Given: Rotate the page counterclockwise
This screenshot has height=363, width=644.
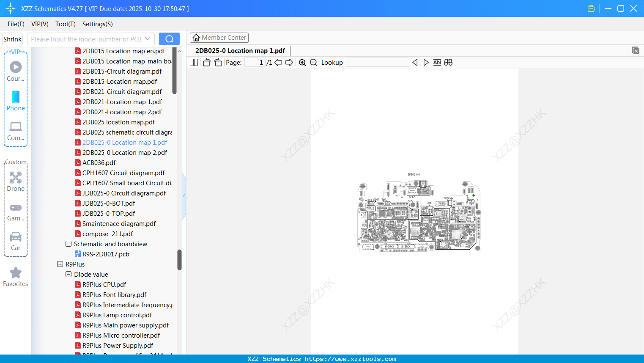Looking at the screenshot, I should 206,63.
